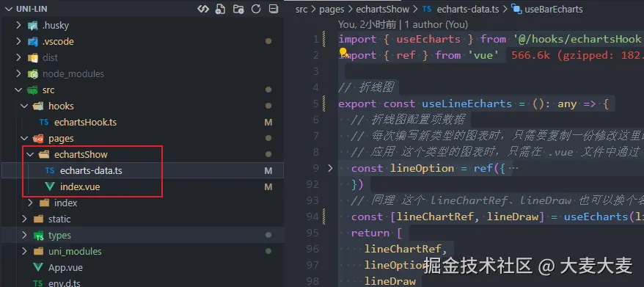Screen dimensions: 644x287
Task: Expand the static folder chevron
Action: coord(24,219)
